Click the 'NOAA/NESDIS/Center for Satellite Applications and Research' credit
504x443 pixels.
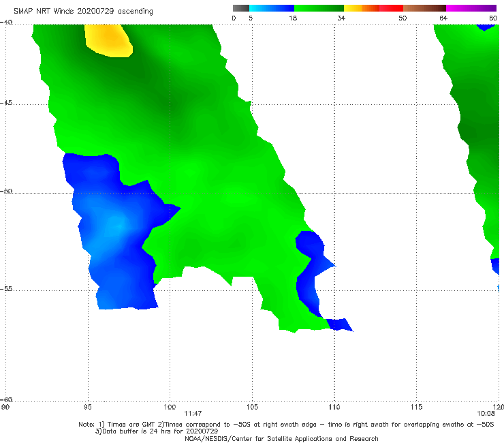[281, 438]
